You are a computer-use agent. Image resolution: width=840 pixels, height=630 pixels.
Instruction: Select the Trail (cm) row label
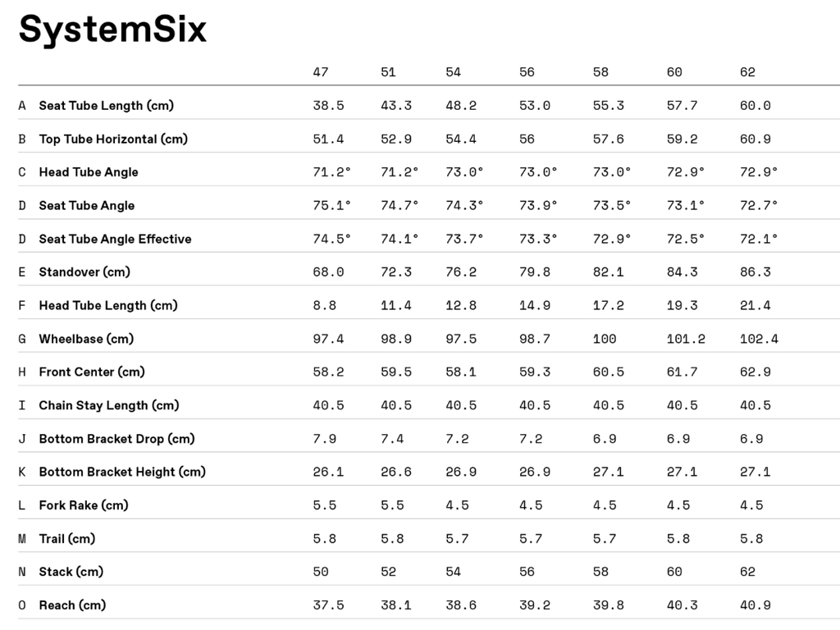67,539
